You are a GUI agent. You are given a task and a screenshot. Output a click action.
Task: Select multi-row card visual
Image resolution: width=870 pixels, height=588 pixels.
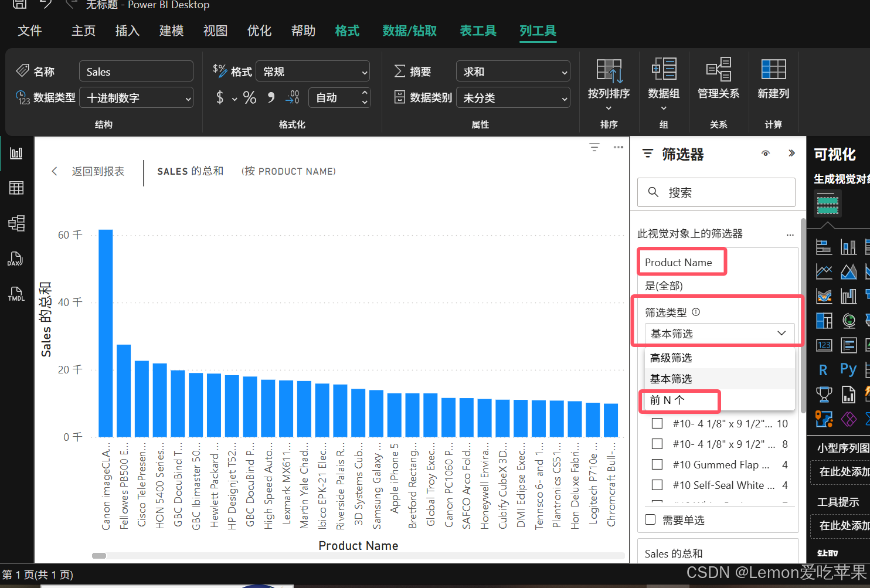click(848, 345)
